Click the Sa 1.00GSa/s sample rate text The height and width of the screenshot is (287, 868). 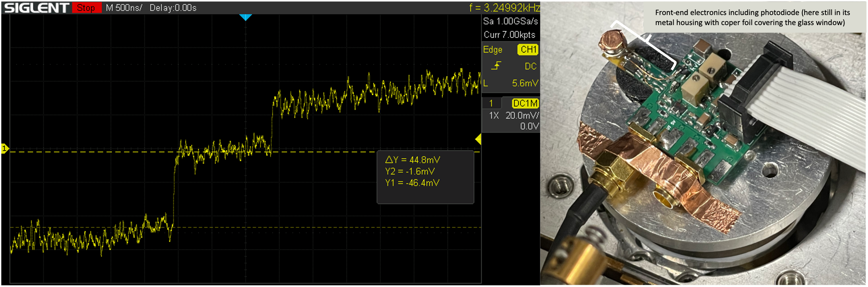510,21
